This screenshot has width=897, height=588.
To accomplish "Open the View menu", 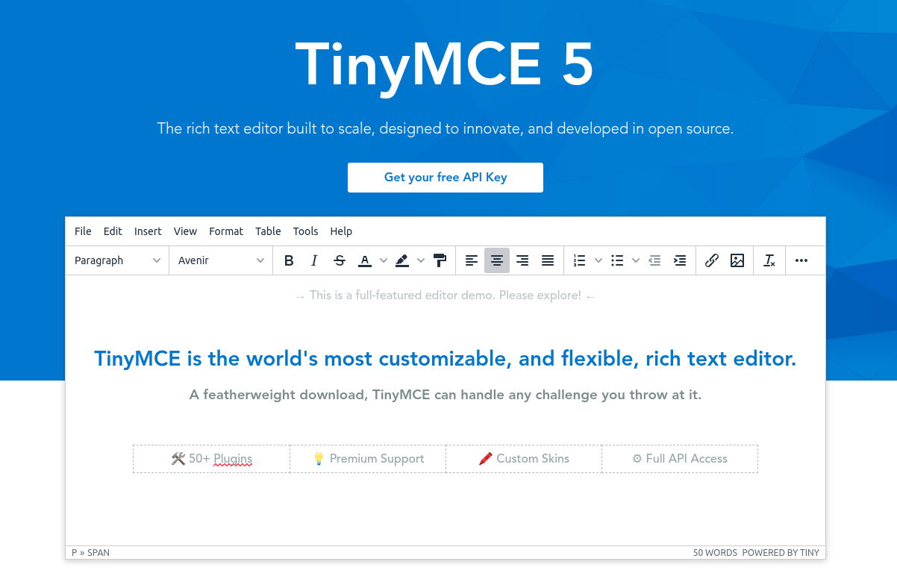I will (185, 231).
